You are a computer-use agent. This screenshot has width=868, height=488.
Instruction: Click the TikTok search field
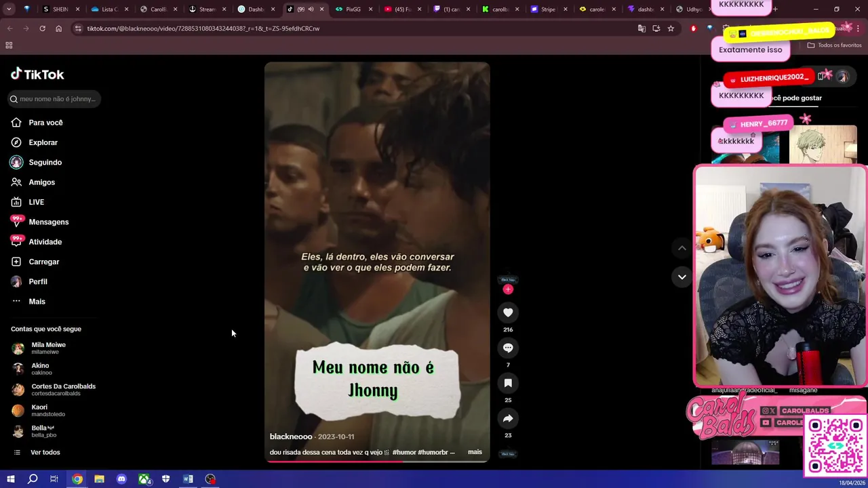(54, 99)
